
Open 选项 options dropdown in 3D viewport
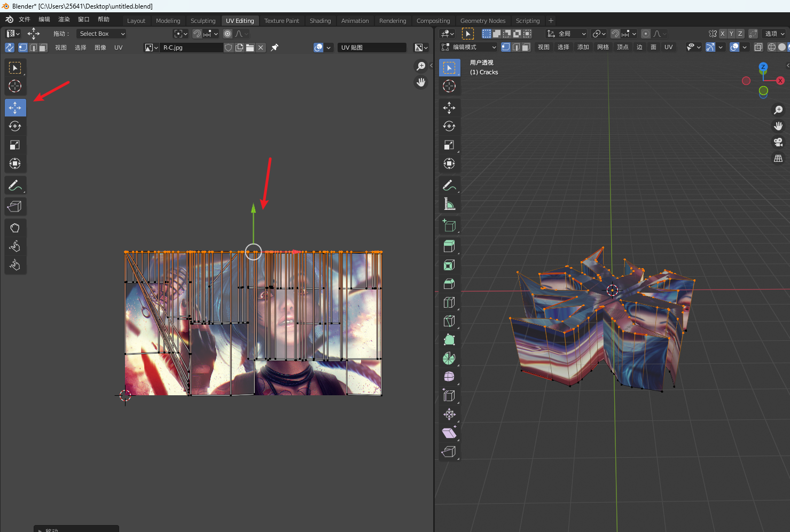tap(775, 34)
